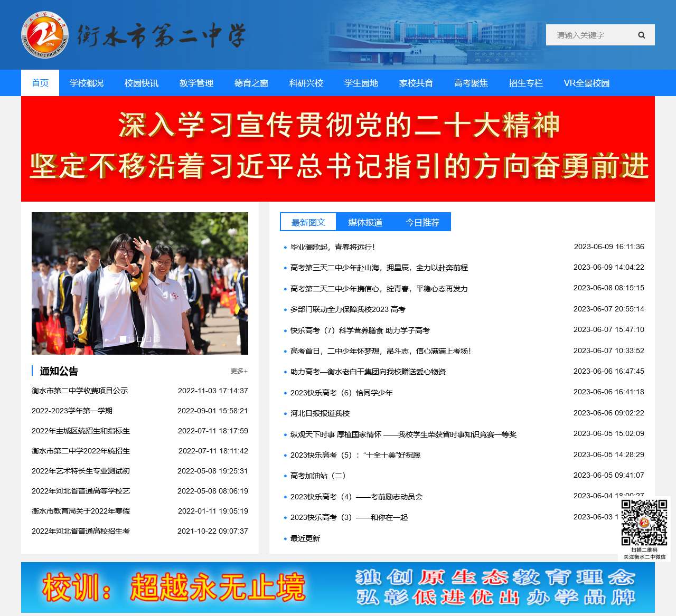
Task: Open notice 2022-2023学年第一学期
Action: 72,411
